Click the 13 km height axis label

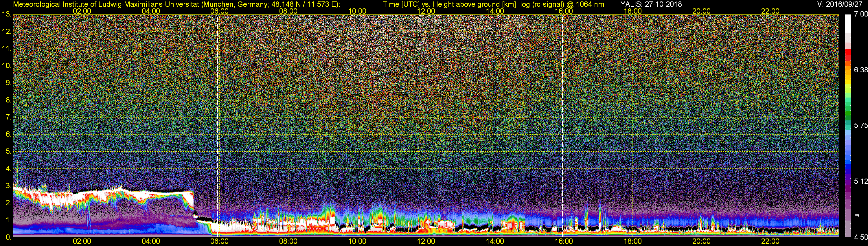click(x=6, y=14)
